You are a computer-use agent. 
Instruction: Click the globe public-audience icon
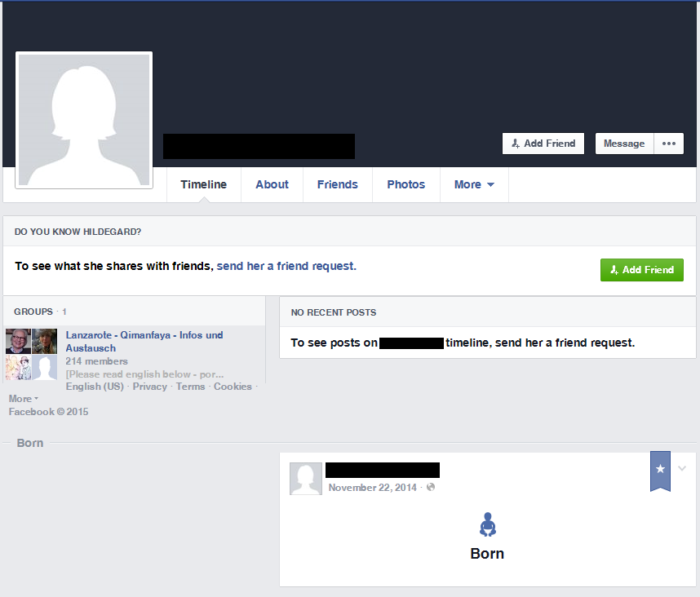(x=430, y=487)
